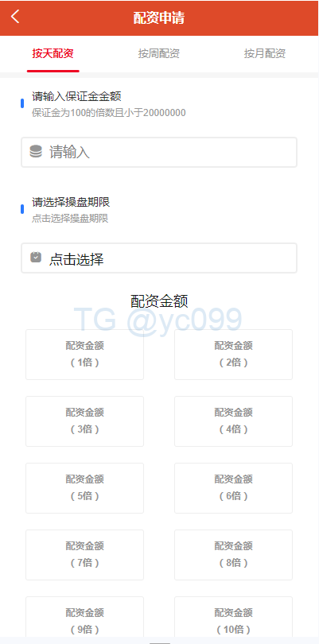Choose 4倍 leverage card

point(234,421)
